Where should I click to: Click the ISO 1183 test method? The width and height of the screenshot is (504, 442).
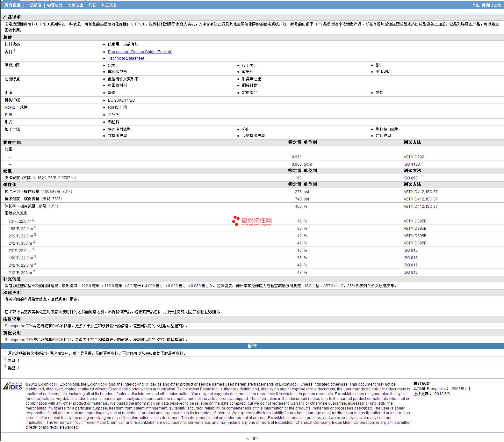412,164
